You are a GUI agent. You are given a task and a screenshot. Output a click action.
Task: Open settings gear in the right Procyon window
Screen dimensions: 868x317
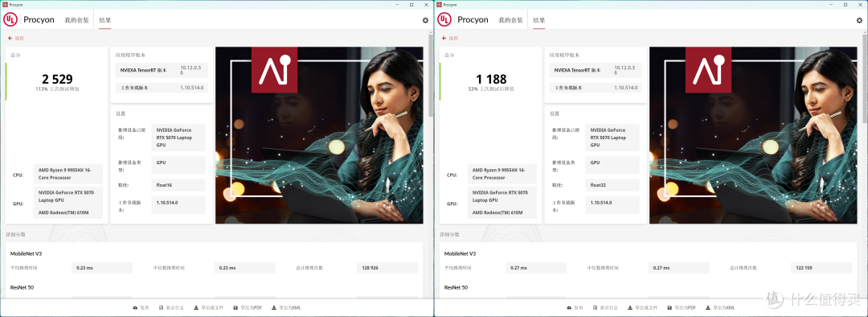pos(859,20)
